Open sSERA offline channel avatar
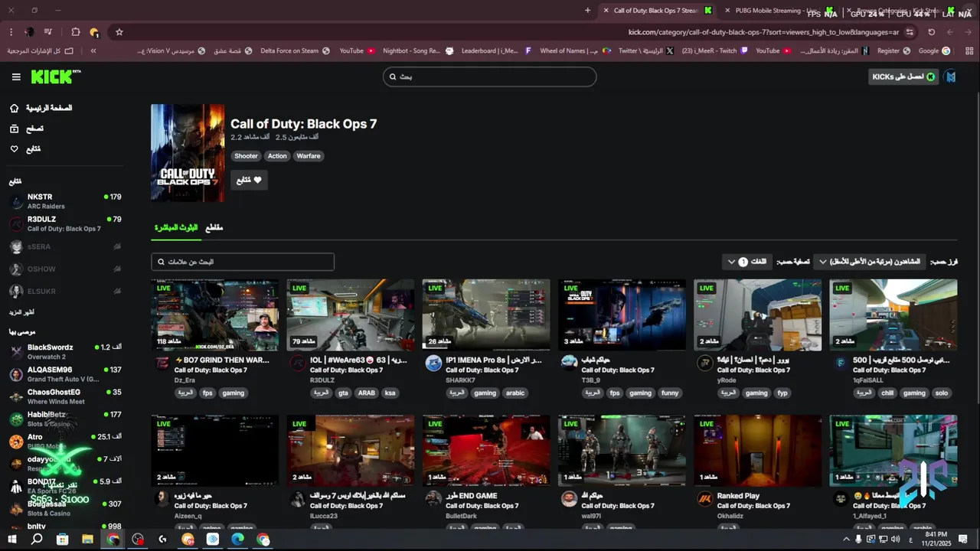The width and height of the screenshot is (980, 551). 16,246
